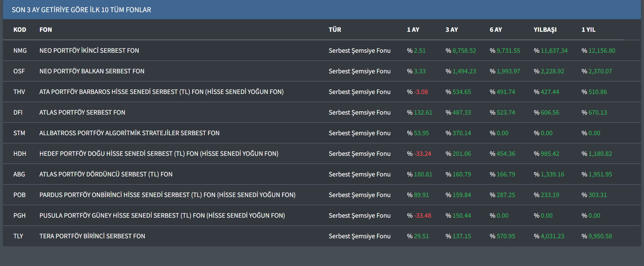Click the 1 AY column header
Viewport: 644px width, 266px height.
[413, 30]
